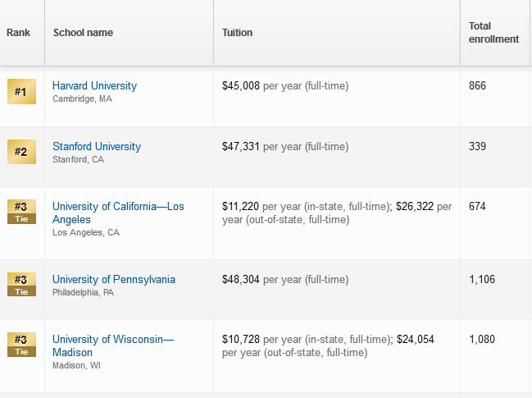Viewport: 532px width, 398px height.
Task: Click the #3 Tie badge beside Wisconsin
Action: (21, 345)
